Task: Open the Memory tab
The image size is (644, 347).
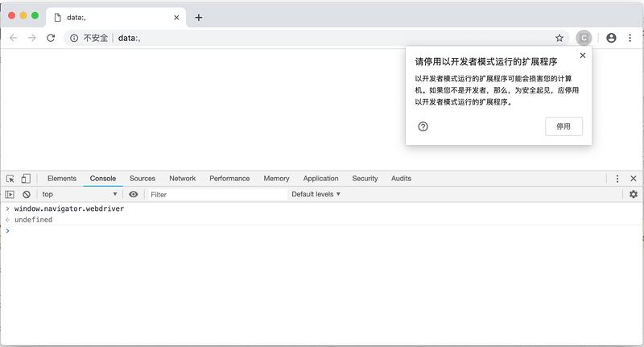Action: pyautogui.click(x=276, y=179)
